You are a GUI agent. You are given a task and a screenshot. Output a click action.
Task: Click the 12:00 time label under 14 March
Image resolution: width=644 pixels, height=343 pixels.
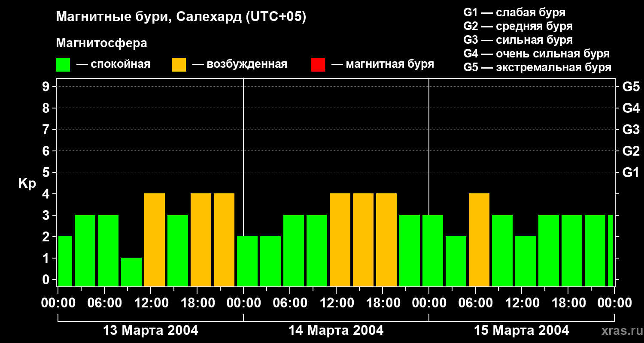click(336, 303)
